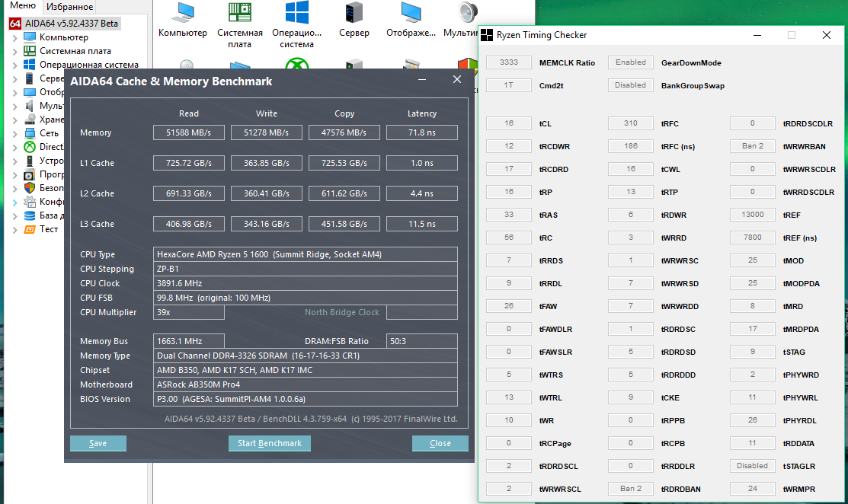Click the Конфигурация gear icon in the sidebar tree

tap(30, 202)
